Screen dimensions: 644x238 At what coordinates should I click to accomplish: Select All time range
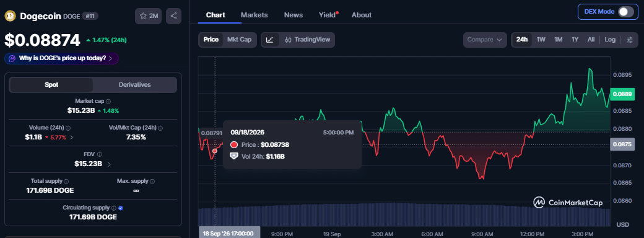point(591,40)
